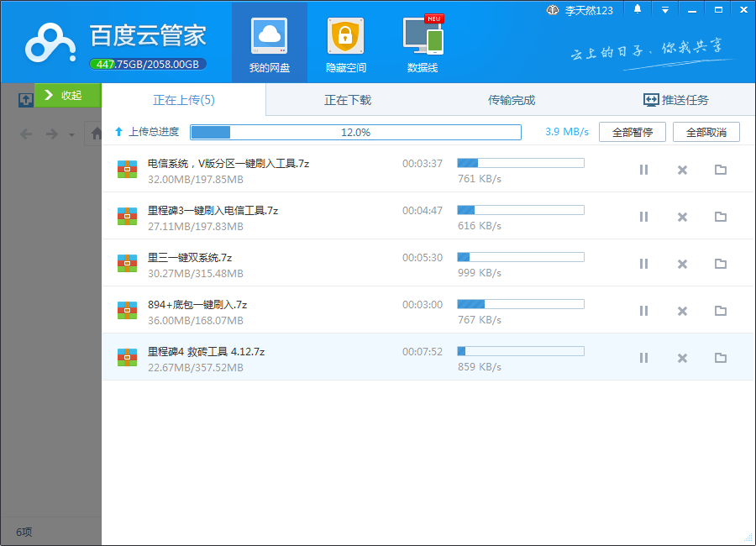Select file name 电信系统，V版分区一键刷入工具.7z
Screen dimensions: 756x546
click(x=228, y=164)
